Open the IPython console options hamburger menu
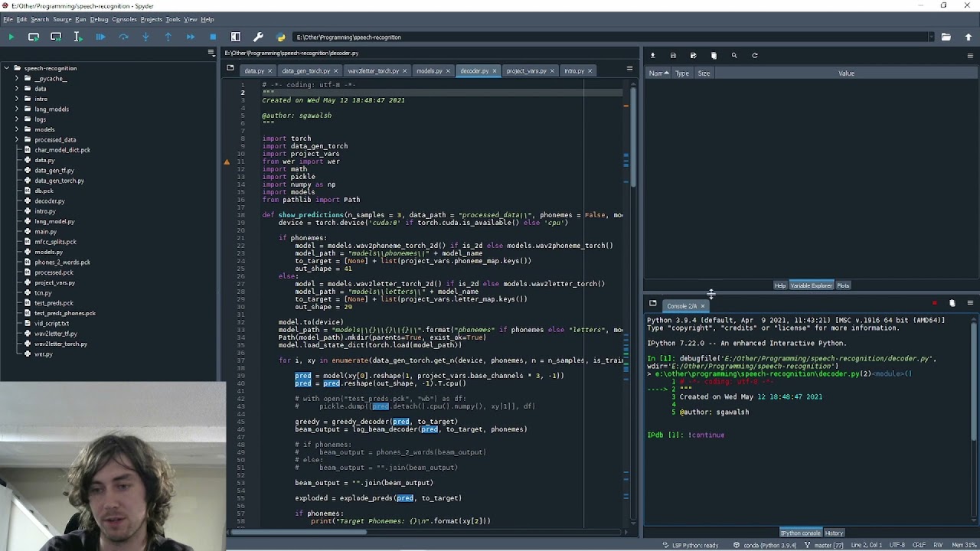Image resolution: width=980 pixels, height=551 pixels. pyautogui.click(x=970, y=303)
